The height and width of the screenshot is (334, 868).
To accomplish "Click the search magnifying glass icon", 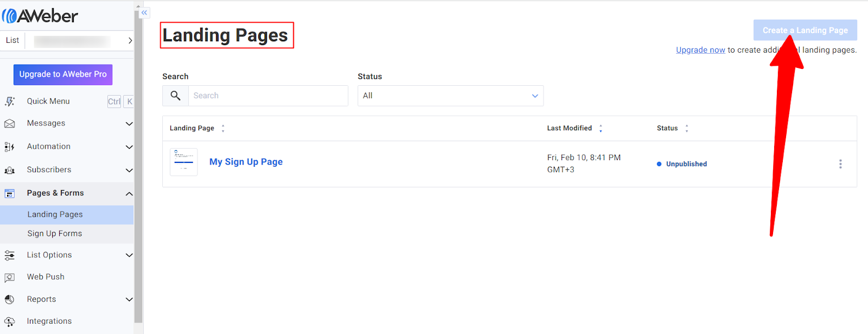I will (x=175, y=96).
